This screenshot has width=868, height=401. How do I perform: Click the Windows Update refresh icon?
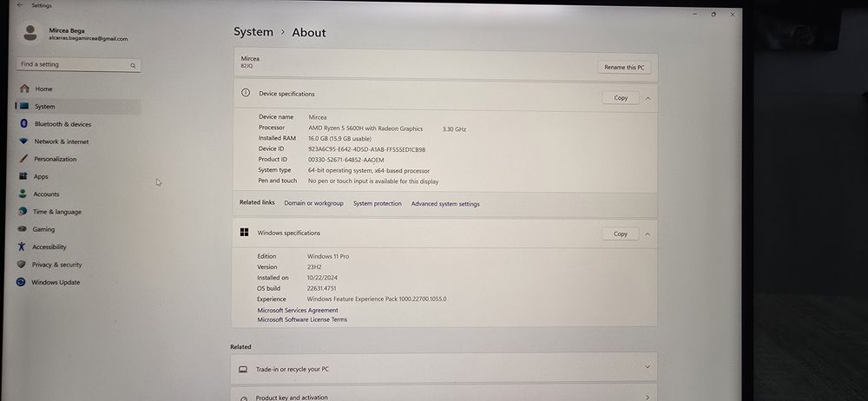[21, 282]
